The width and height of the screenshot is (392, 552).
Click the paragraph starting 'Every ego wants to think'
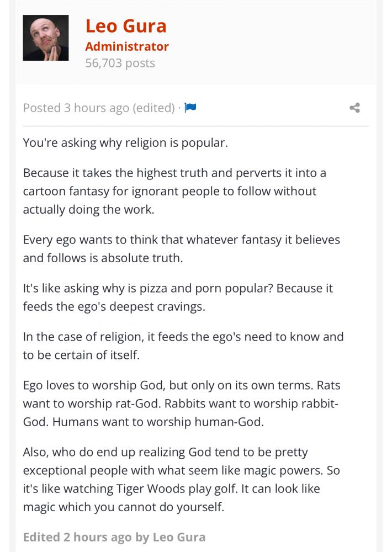click(x=182, y=249)
